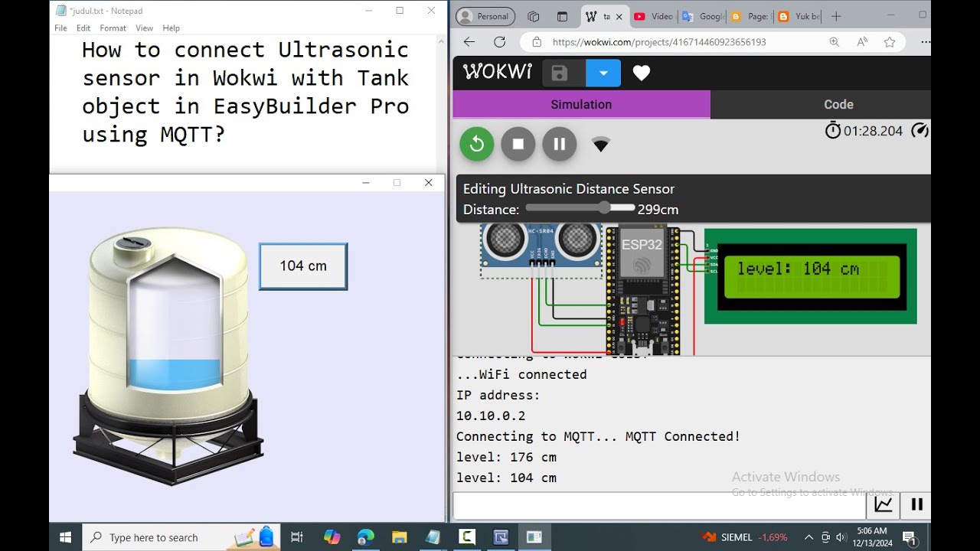Open Edge workspaces icon
The width and height of the screenshot is (980, 551).
534,16
